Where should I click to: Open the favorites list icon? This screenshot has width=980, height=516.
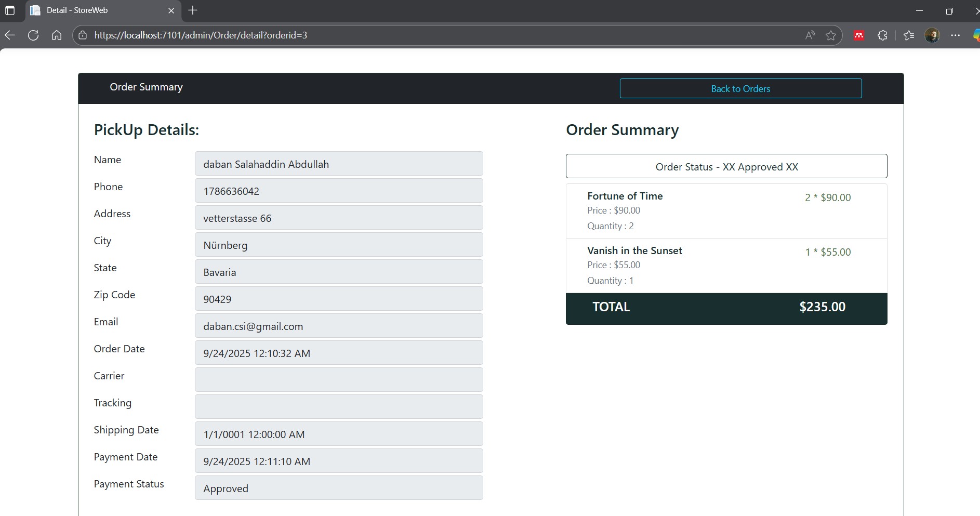click(x=908, y=35)
